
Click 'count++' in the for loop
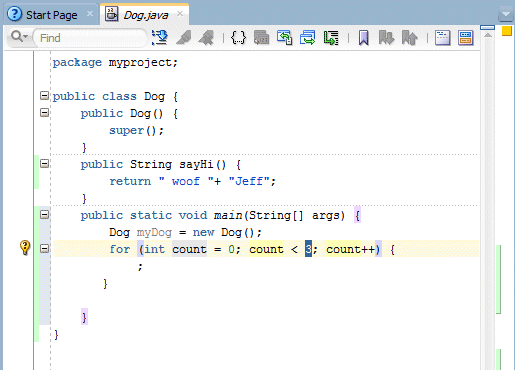pyautogui.click(x=350, y=249)
